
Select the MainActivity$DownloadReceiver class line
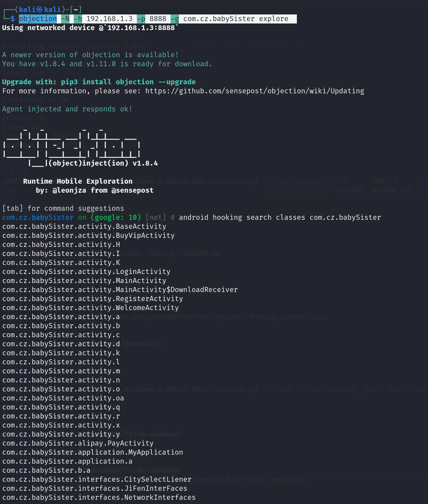(120, 290)
